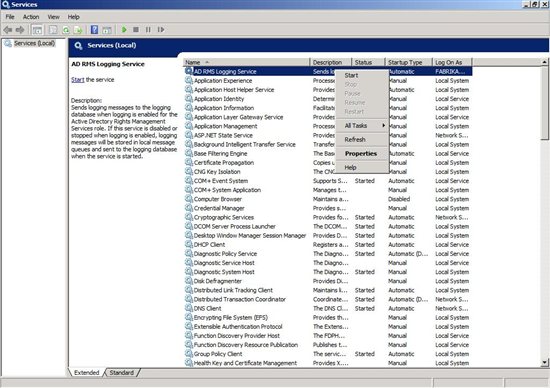The height and width of the screenshot is (388, 550).
Task: Select Extensible Authentication Protocol row
Action: (x=328, y=327)
